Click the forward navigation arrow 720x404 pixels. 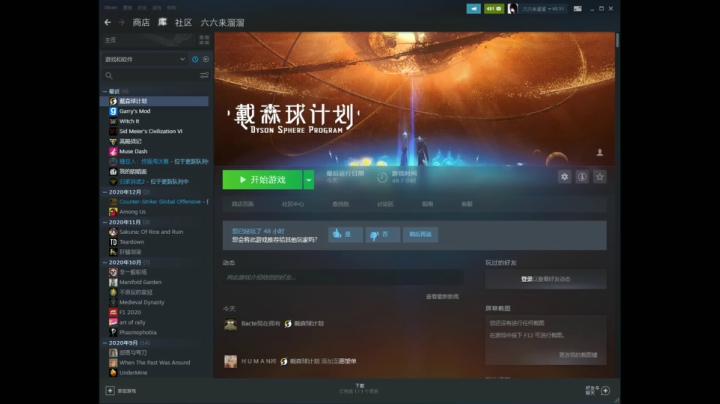(x=121, y=22)
